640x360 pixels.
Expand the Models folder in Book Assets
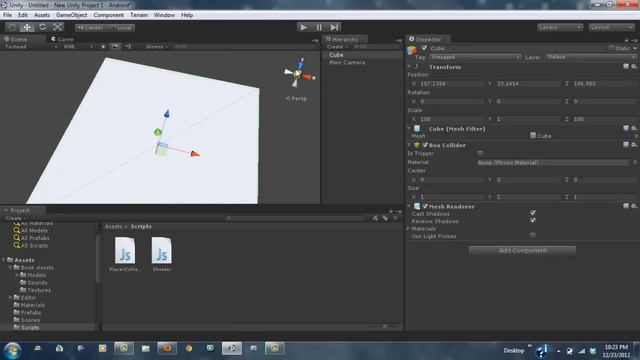tap(18, 275)
